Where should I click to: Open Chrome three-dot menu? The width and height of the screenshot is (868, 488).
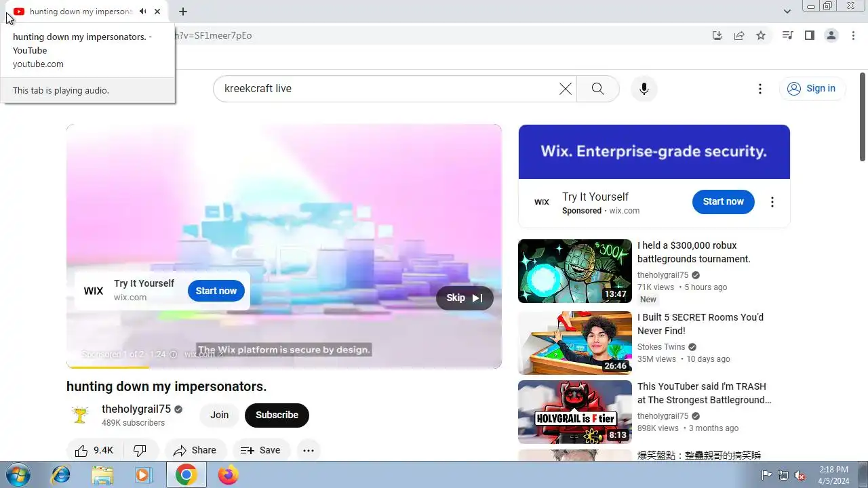(853, 35)
